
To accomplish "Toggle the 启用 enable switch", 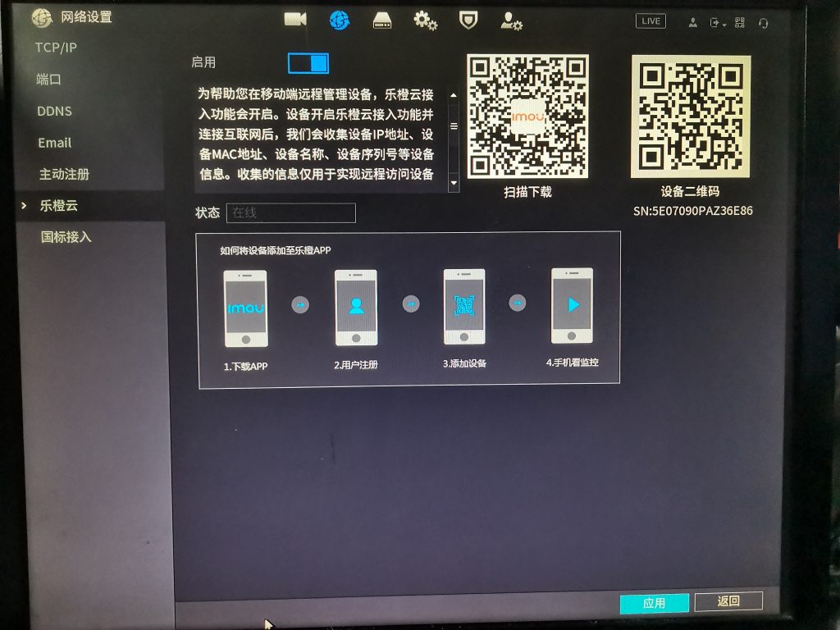I will pos(308,63).
